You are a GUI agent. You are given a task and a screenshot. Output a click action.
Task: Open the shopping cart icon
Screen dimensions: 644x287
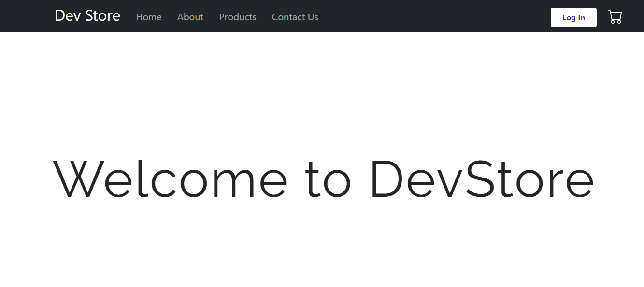tap(615, 17)
